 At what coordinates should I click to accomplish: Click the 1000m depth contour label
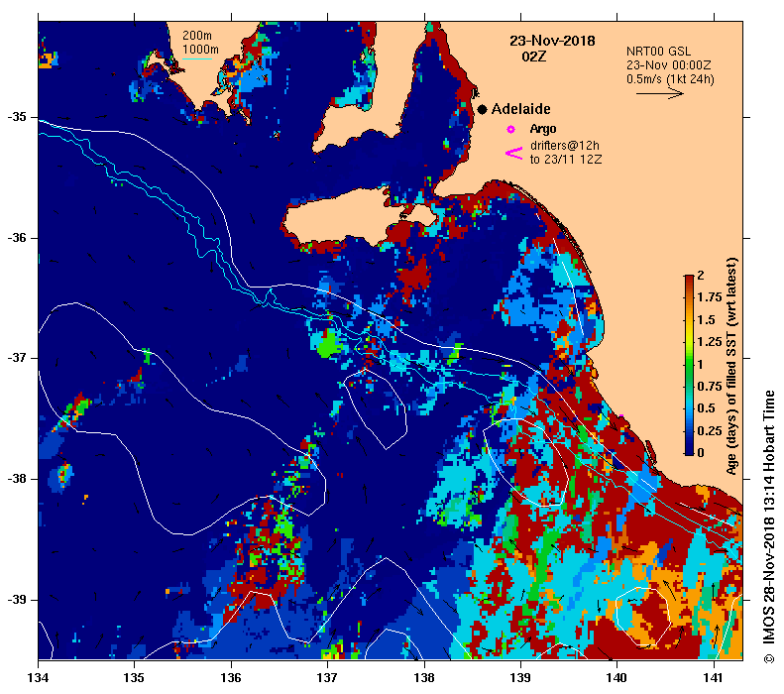[x=200, y=50]
